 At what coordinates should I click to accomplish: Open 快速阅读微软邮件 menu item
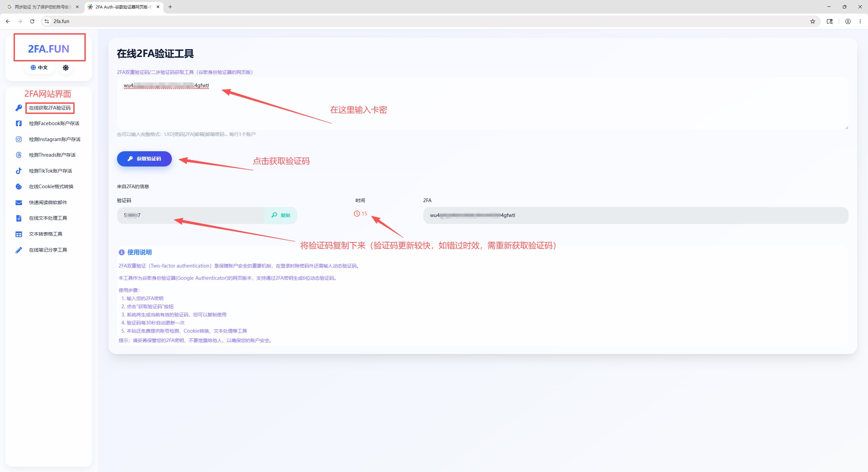tap(48, 202)
